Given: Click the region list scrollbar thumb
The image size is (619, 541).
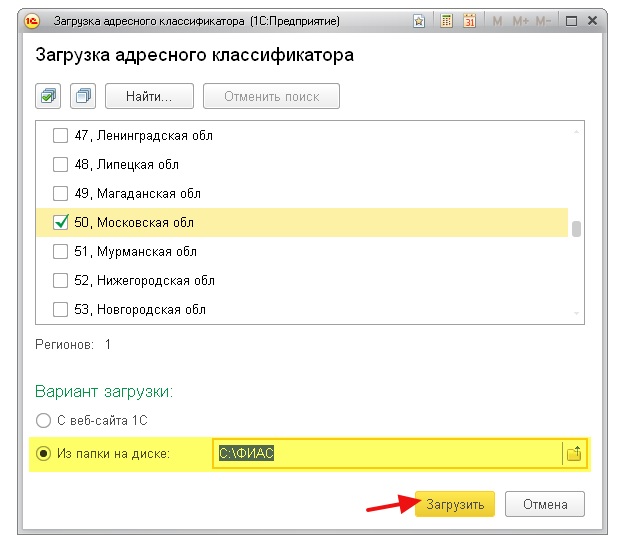Looking at the screenshot, I should click(576, 229).
